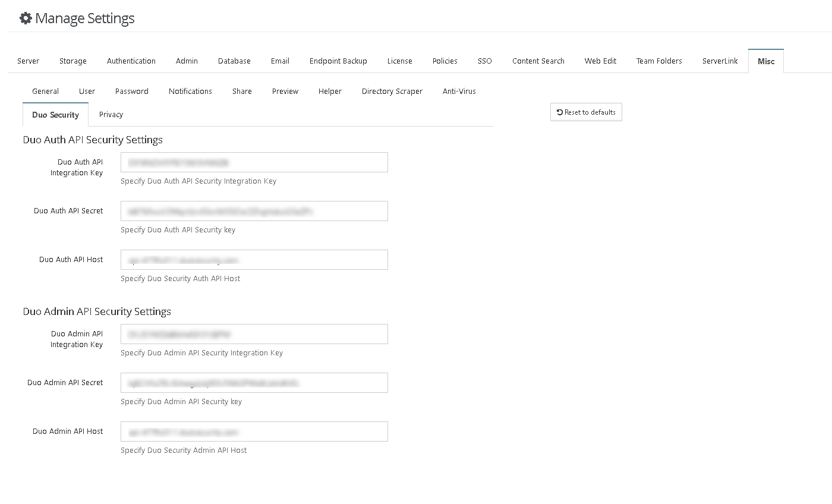Open the Endpoint Backup tab
The width and height of the screenshot is (832, 504).
pyautogui.click(x=338, y=61)
